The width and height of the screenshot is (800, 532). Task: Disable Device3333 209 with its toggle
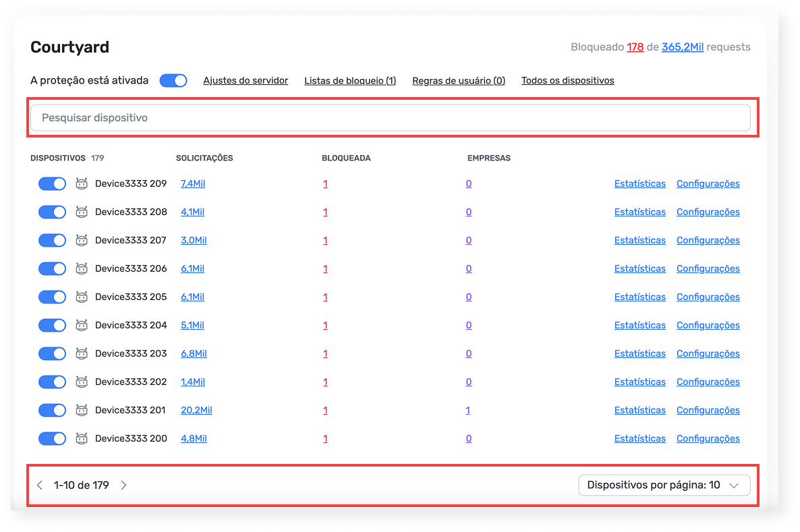(x=52, y=183)
